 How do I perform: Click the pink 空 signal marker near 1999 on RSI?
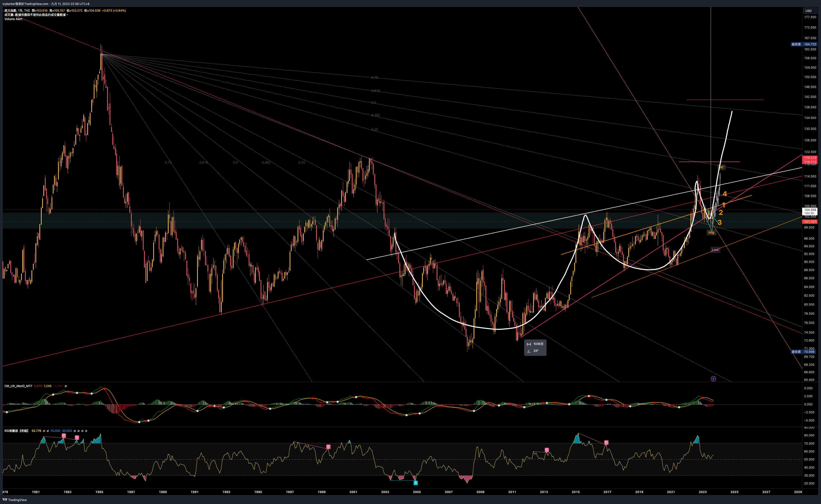[328, 447]
